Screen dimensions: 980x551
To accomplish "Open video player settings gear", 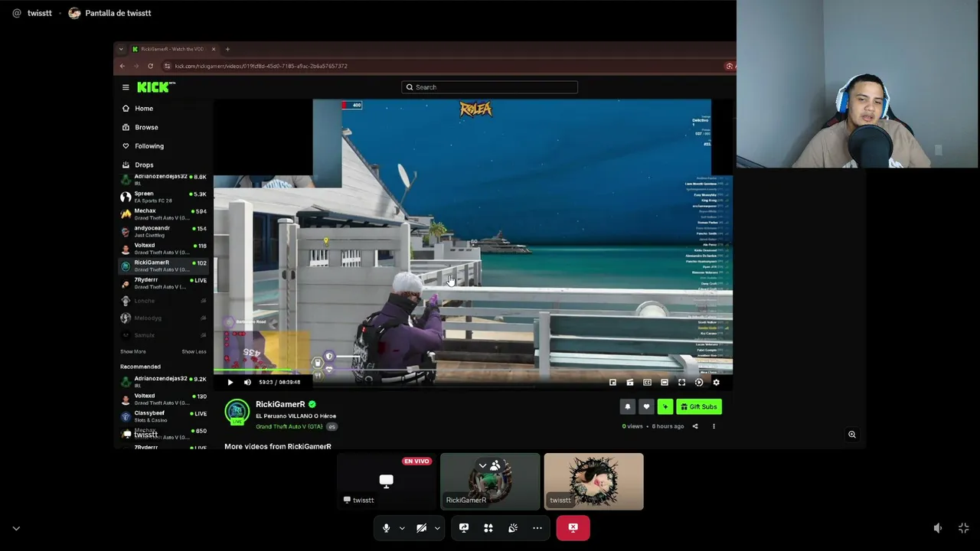I will coord(716,383).
